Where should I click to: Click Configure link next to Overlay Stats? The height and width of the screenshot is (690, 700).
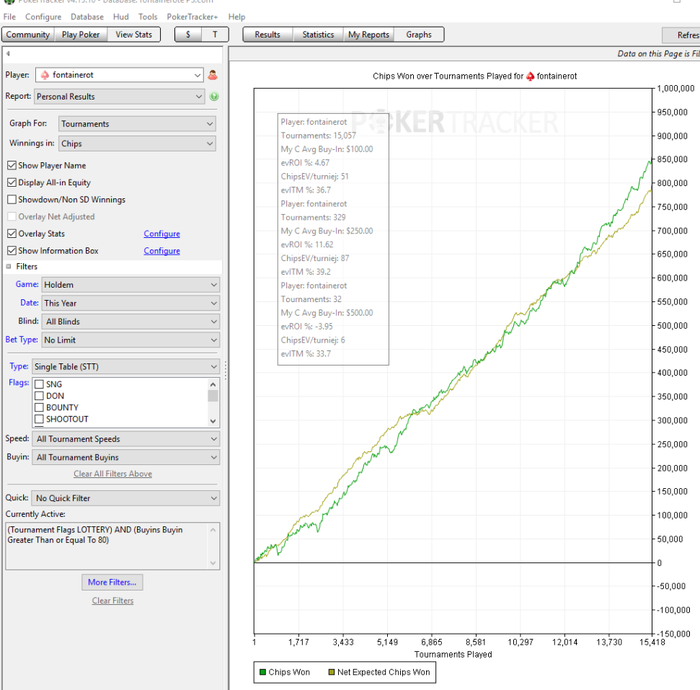162,234
